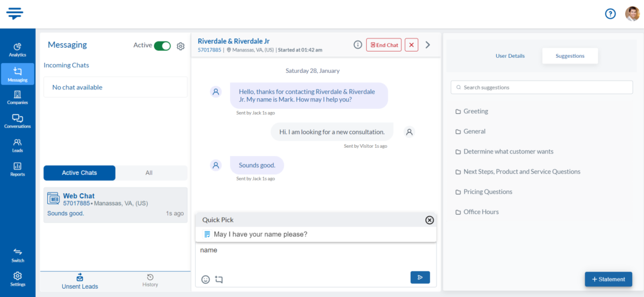Expand the Greeting suggestions folder
The image size is (644, 297).
(475, 111)
